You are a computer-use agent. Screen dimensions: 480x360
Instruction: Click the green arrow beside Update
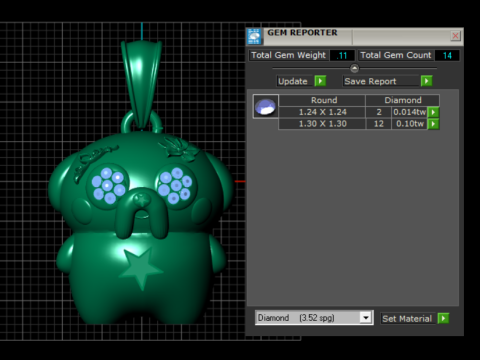pyautogui.click(x=320, y=81)
